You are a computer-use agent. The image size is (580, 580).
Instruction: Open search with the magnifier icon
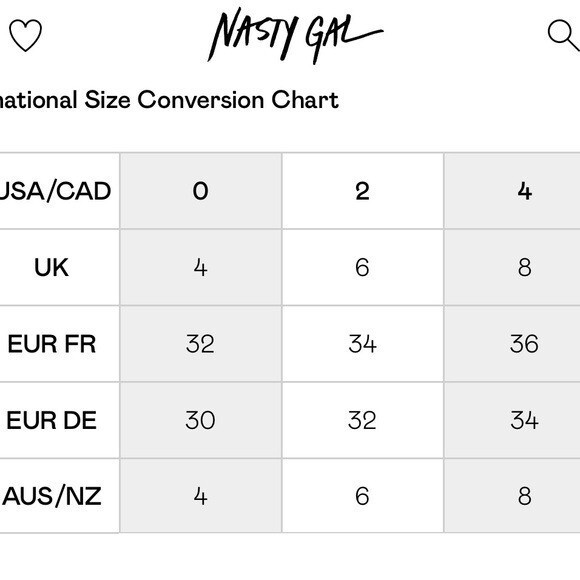coord(563,35)
